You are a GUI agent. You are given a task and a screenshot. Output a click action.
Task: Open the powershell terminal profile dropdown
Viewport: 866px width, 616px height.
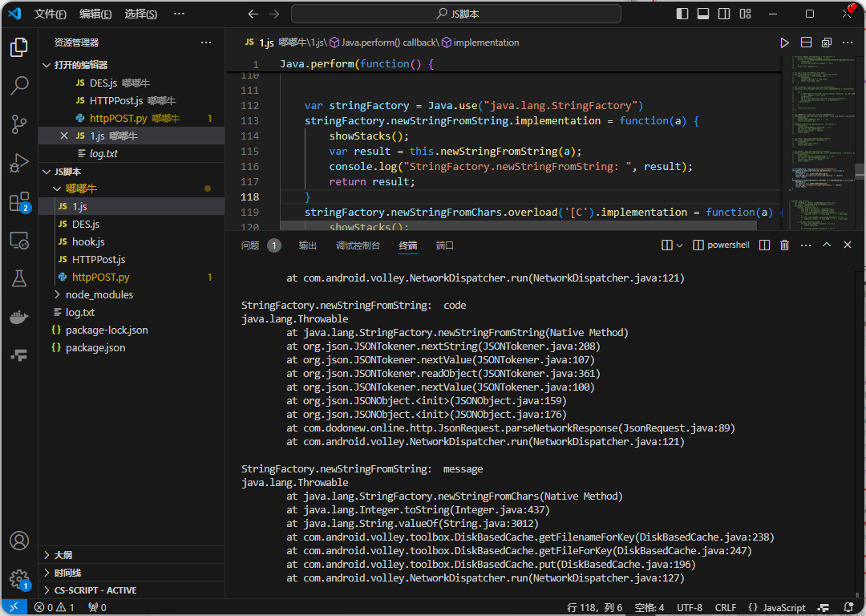(721, 245)
